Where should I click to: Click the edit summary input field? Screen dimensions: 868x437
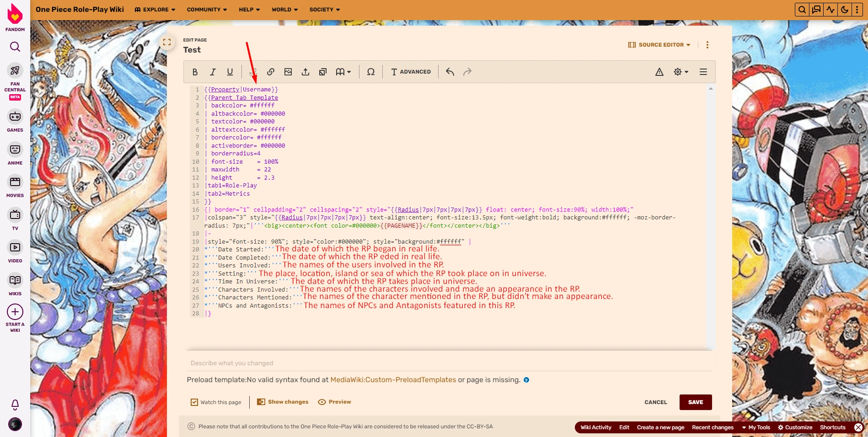pos(450,363)
